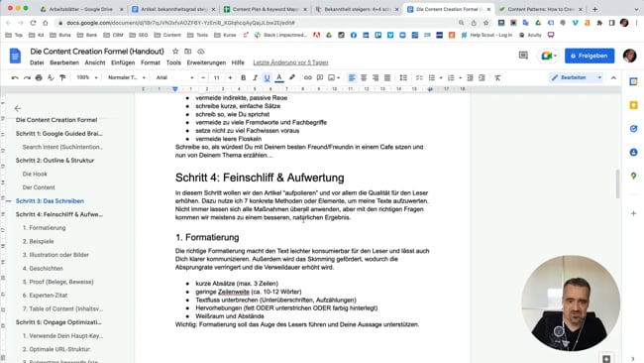Switch to the Arbeitsblätter Google Drive tab
This screenshot has height=363, width=644.
[81, 9]
